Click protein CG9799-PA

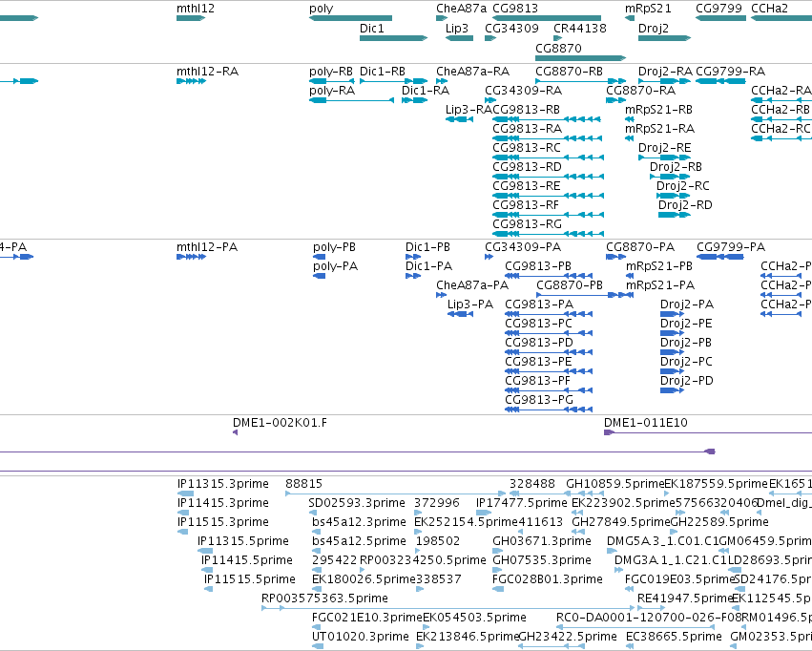click(720, 257)
